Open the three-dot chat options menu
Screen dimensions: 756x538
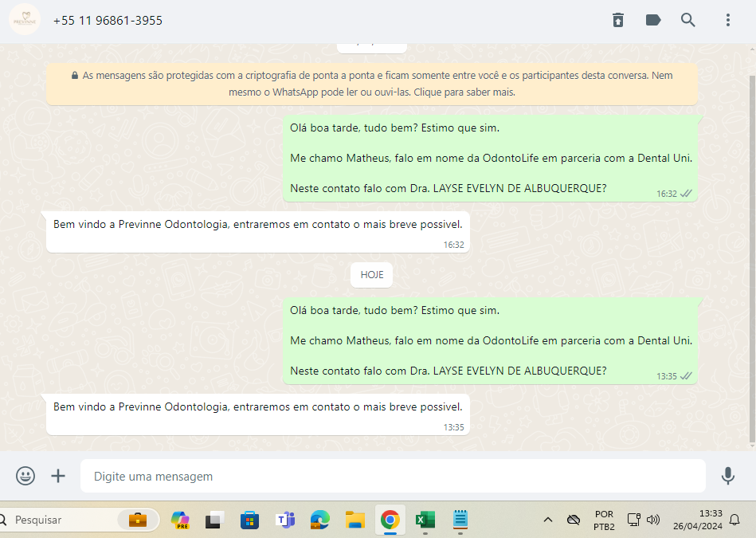[x=728, y=21]
